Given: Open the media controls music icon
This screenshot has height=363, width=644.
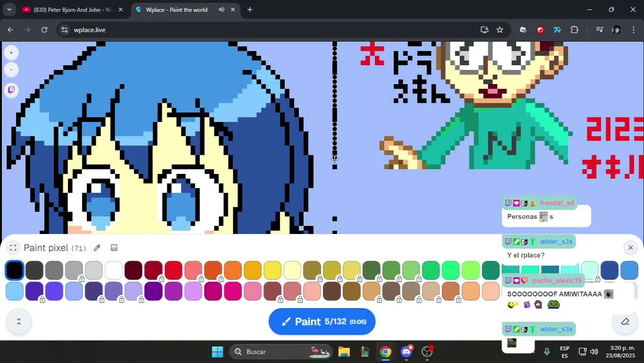Looking at the screenshot, I should 599,30.
